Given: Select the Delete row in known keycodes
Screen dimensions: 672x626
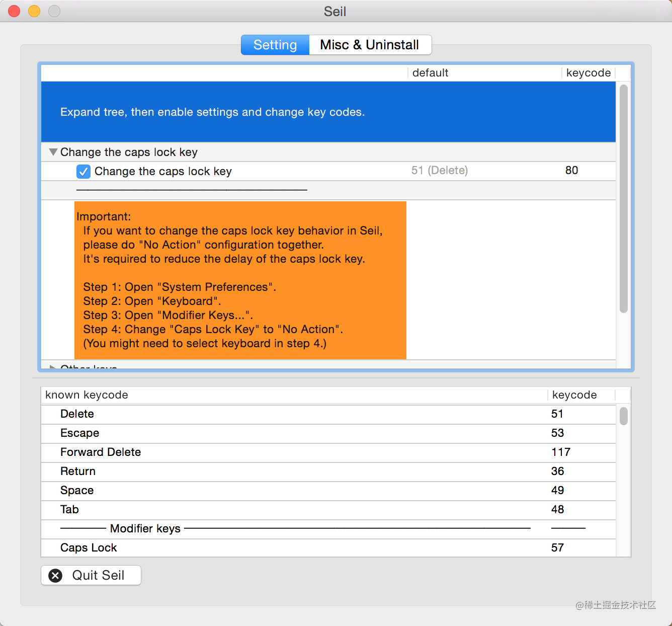Looking at the screenshot, I should coord(328,414).
